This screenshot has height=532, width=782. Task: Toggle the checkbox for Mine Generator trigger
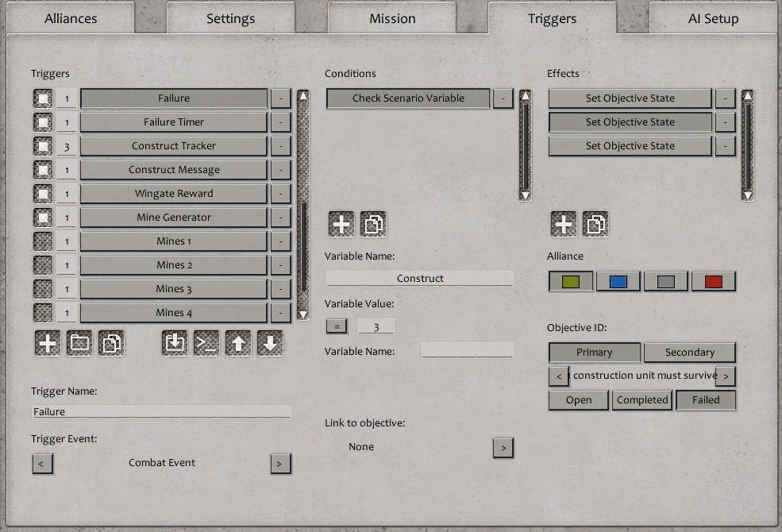(43, 218)
